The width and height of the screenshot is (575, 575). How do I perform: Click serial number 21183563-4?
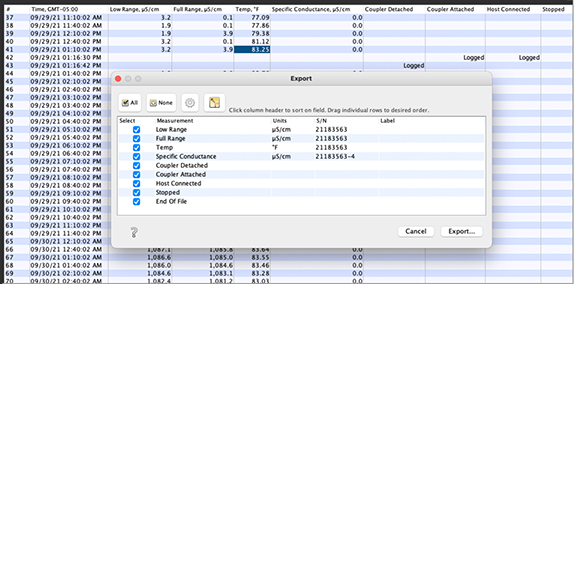[x=335, y=157]
